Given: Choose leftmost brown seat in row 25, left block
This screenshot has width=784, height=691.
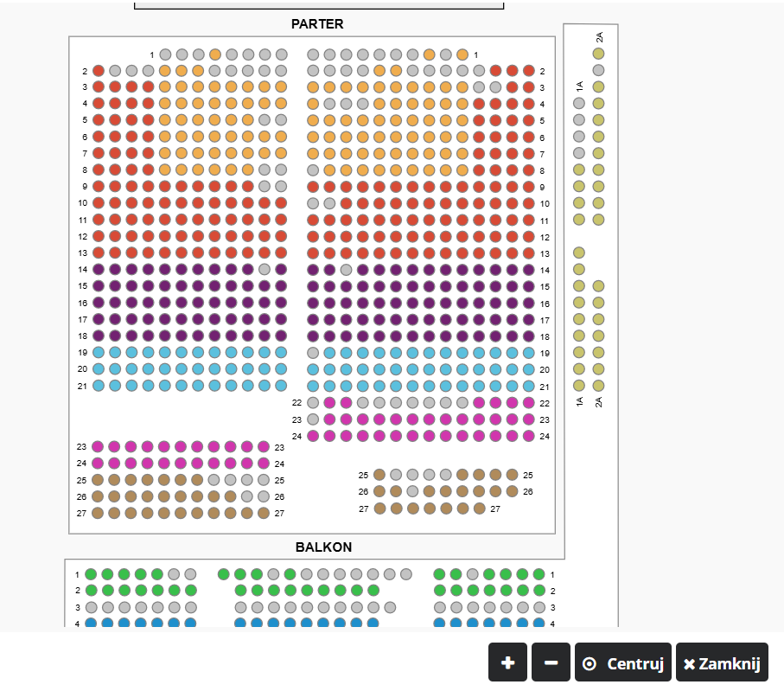Looking at the screenshot, I should (x=99, y=480).
